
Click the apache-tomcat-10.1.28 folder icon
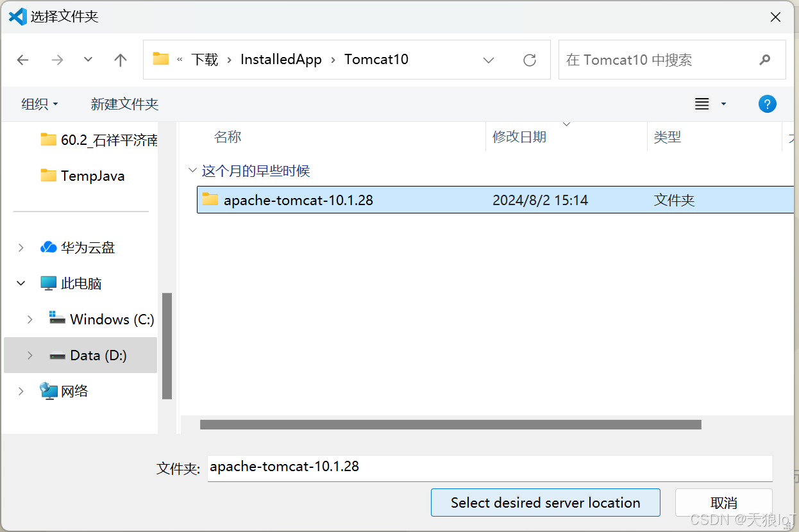(x=210, y=199)
